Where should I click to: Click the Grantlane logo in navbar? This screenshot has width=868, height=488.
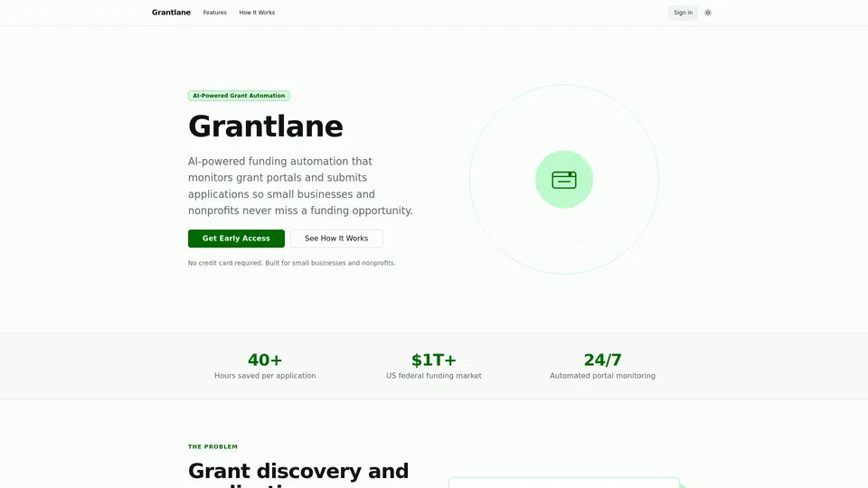click(171, 12)
